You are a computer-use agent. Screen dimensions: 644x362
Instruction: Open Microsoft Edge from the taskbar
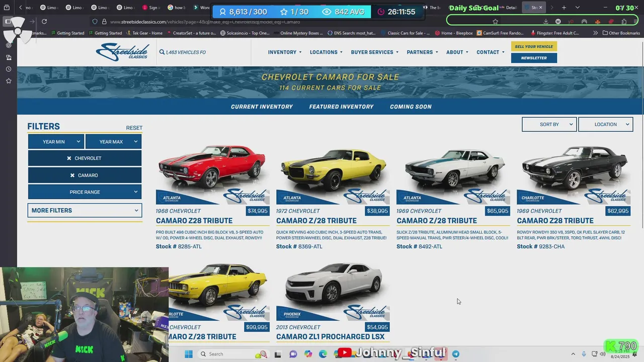tap(323, 354)
